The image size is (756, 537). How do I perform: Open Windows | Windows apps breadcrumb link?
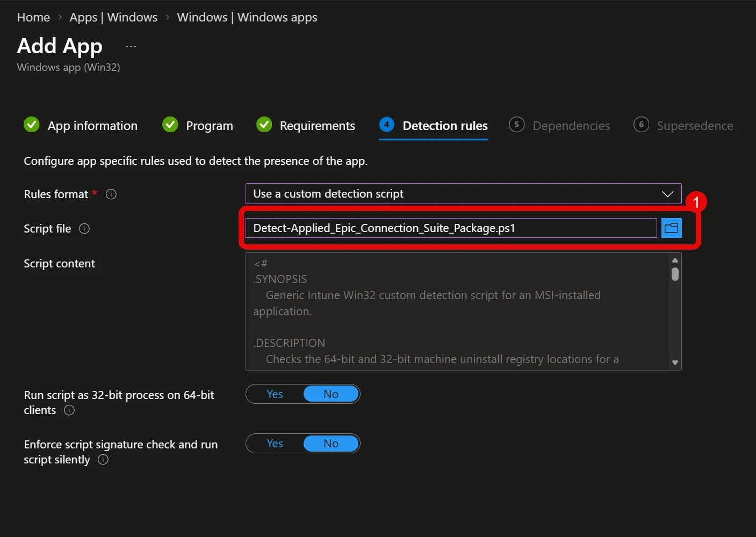click(x=247, y=17)
